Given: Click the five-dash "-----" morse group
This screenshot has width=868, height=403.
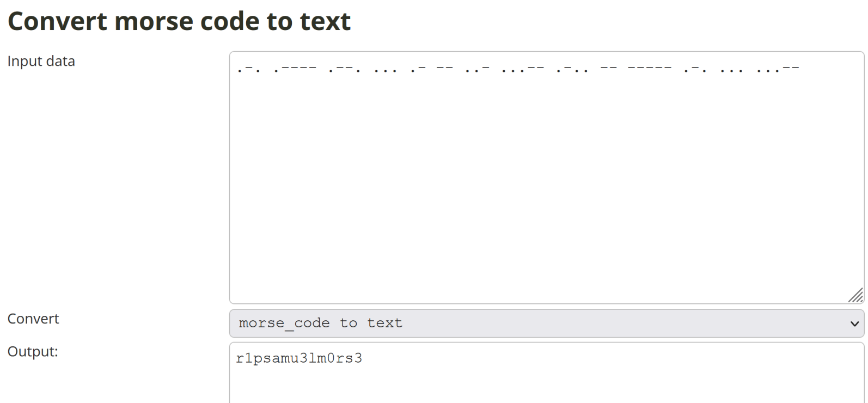Looking at the screenshot, I should tap(650, 69).
